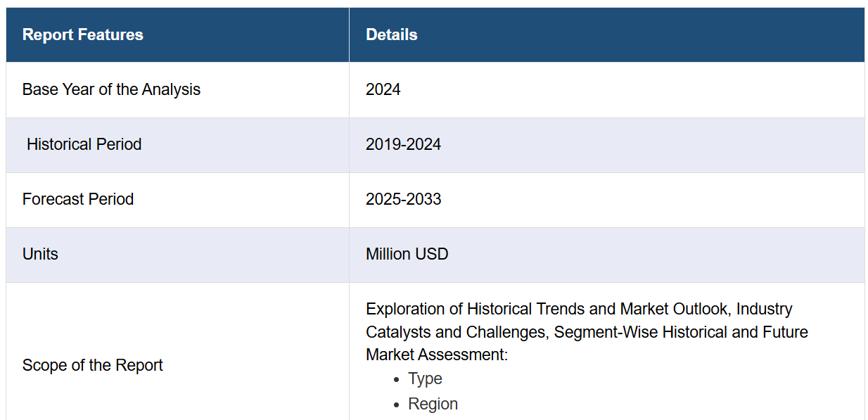
Task: Click the Region bullet item
Action: [x=433, y=405]
